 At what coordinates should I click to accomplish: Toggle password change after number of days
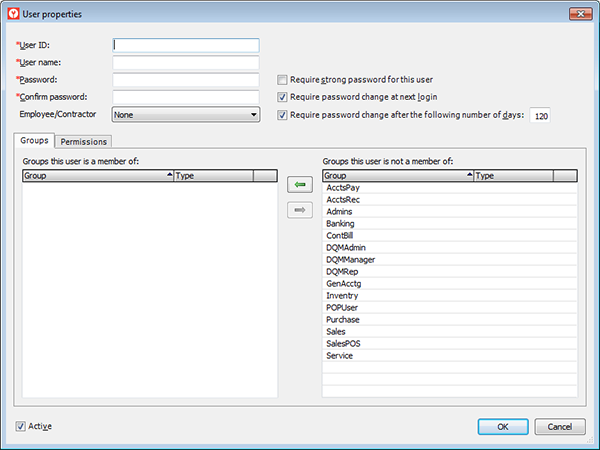click(283, 115)
